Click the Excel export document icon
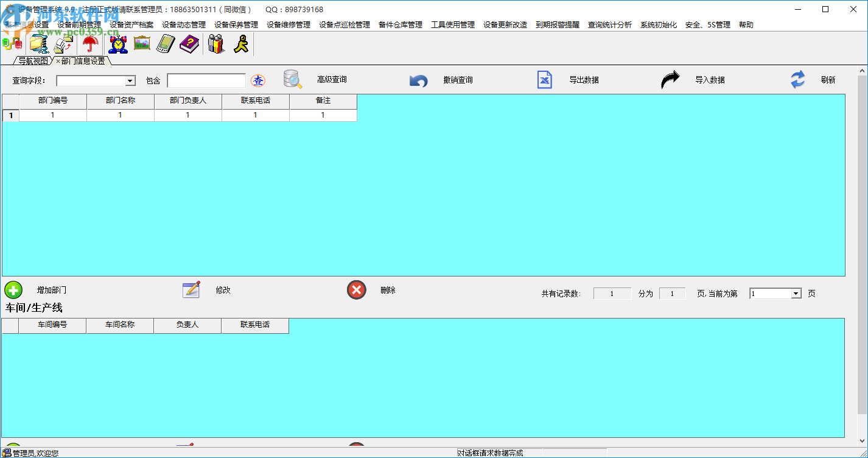868x458 pixels. coord(545,80)
